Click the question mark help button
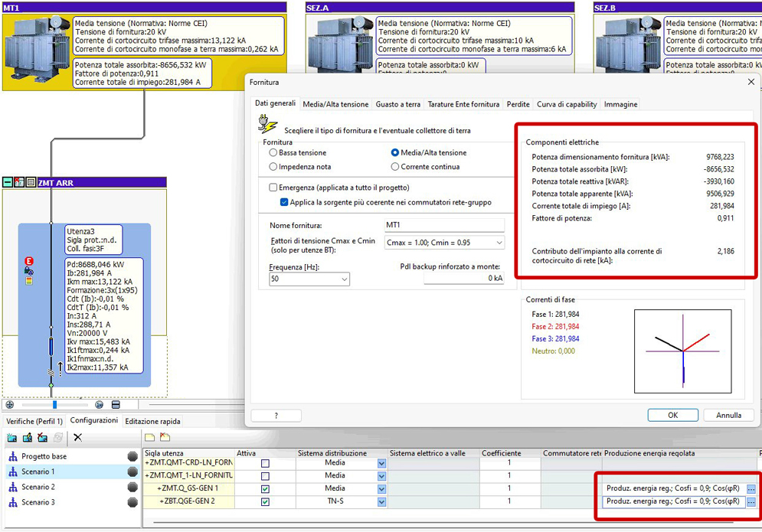This screenshot has width=762, height=532. point(276,416)
